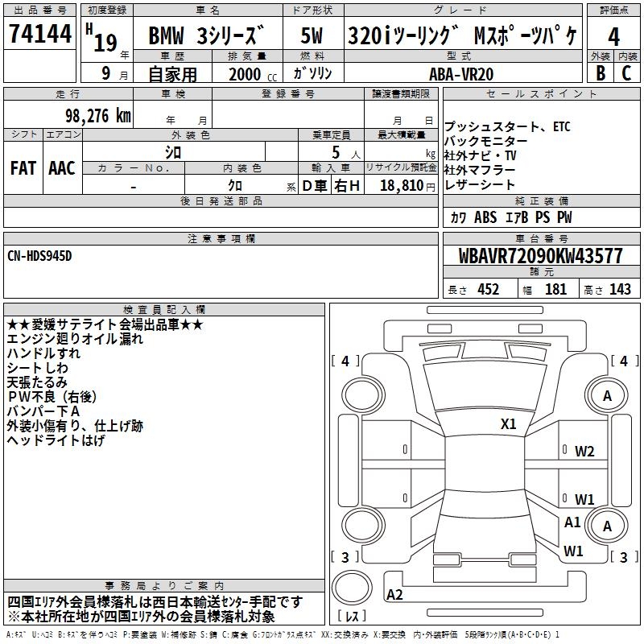Image resolution: width=644 pixels, height=644 pixels.
Task: Click the steering position 右H
Action: pyautogui.click(x=347, y=186)
